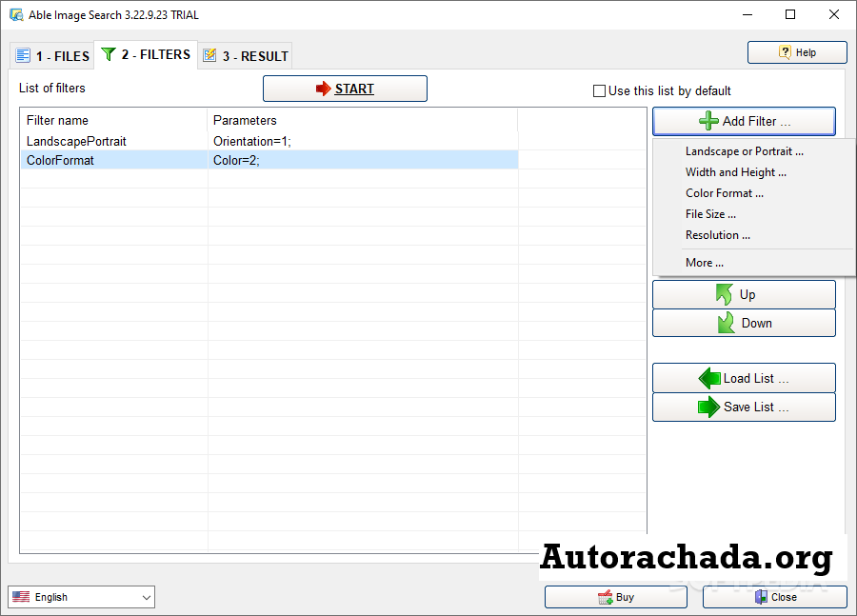The image size is (857, 616).
Task: Select the 2 - FILTERS tab
Action: coord(146,54)
